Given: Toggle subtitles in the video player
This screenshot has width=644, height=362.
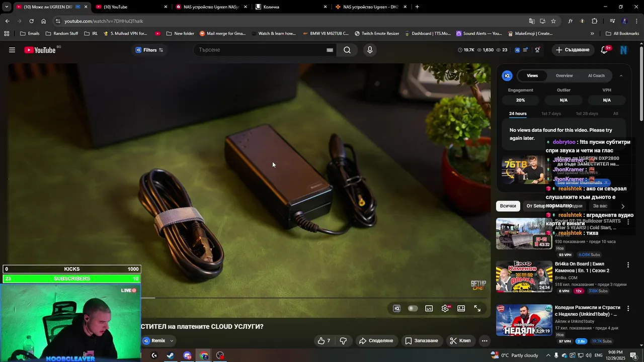Looking at the screenshot, I should [x=429, y=309].
